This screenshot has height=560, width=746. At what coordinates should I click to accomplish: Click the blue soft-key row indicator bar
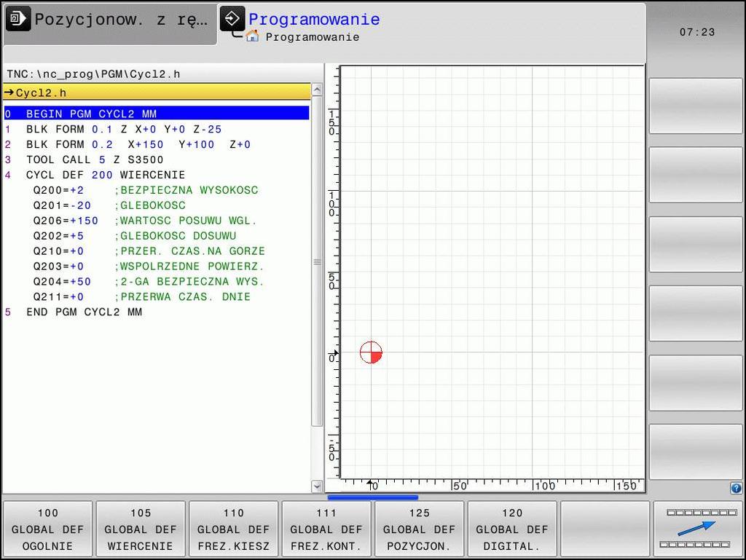point(372,497)
